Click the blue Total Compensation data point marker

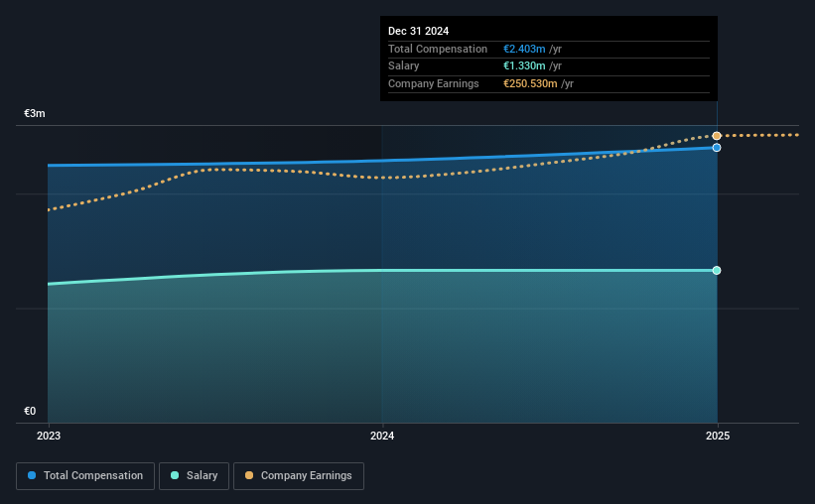pos(717,148)
